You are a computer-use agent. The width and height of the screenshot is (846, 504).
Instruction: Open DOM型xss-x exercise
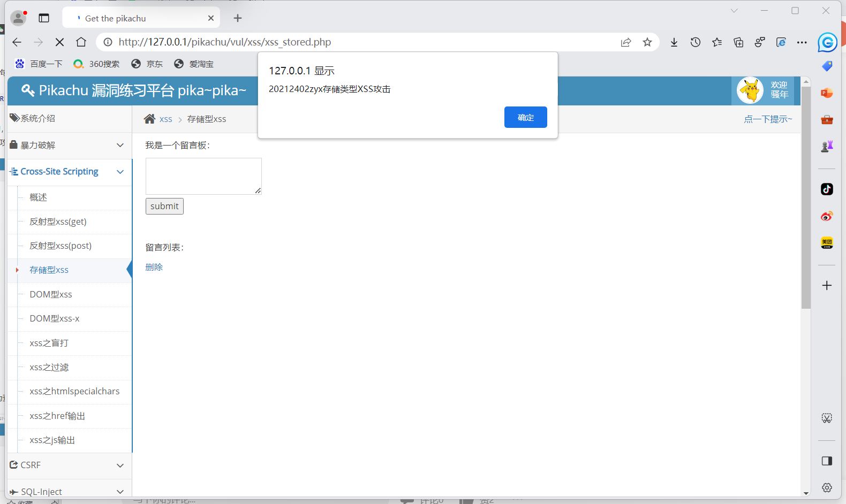55,318
